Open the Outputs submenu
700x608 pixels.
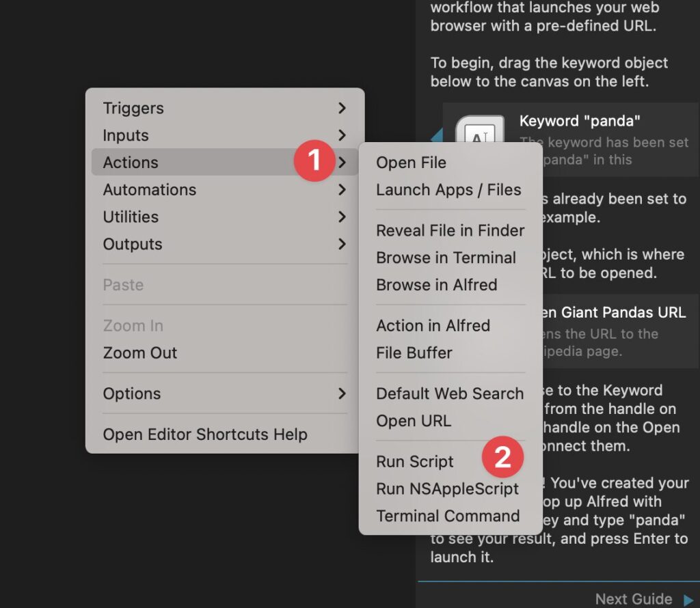(224, 244)
